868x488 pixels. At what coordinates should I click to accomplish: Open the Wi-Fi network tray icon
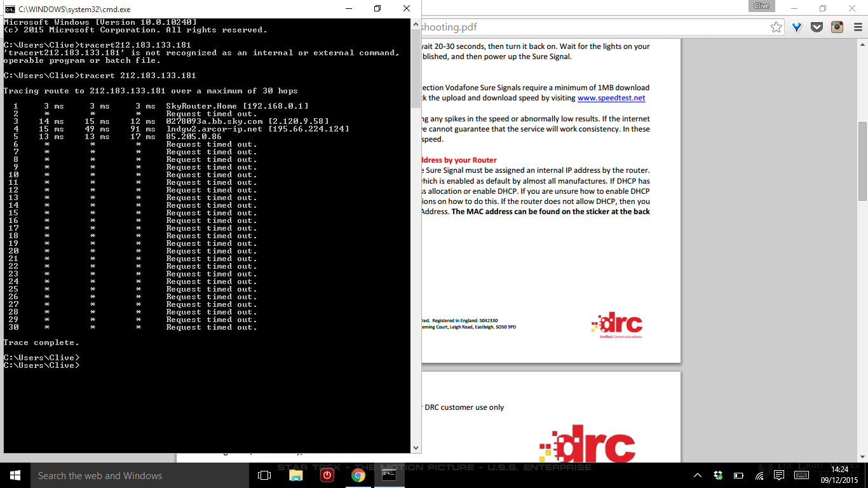pyautogui.click(x=761, y=475)
